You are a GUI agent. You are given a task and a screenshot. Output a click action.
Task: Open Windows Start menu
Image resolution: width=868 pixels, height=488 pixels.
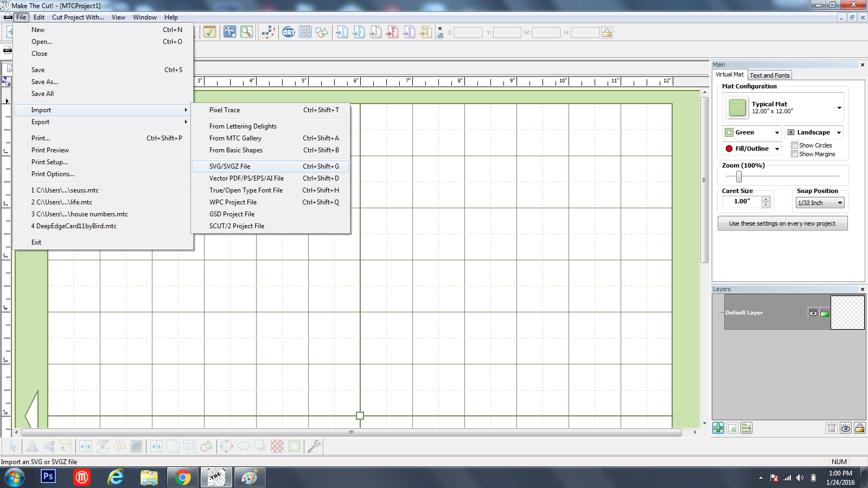tap(15, 478)
